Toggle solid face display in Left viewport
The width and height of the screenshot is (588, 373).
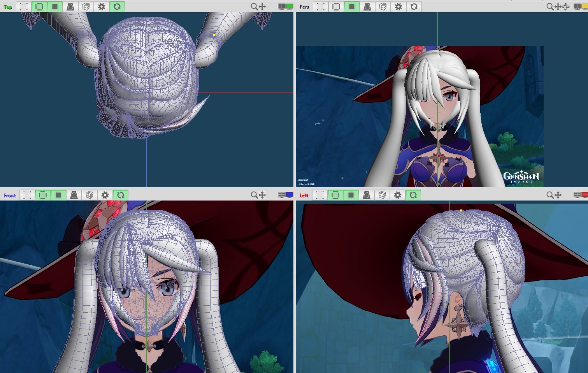(351, 195)
